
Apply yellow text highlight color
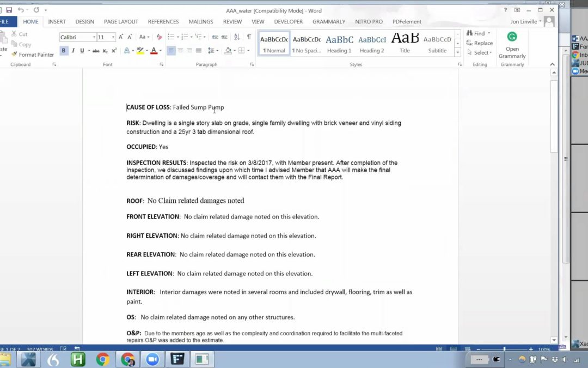coord(140,50)
